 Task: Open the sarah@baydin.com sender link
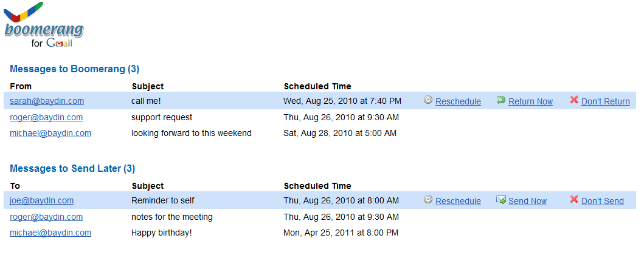(47, 101)
